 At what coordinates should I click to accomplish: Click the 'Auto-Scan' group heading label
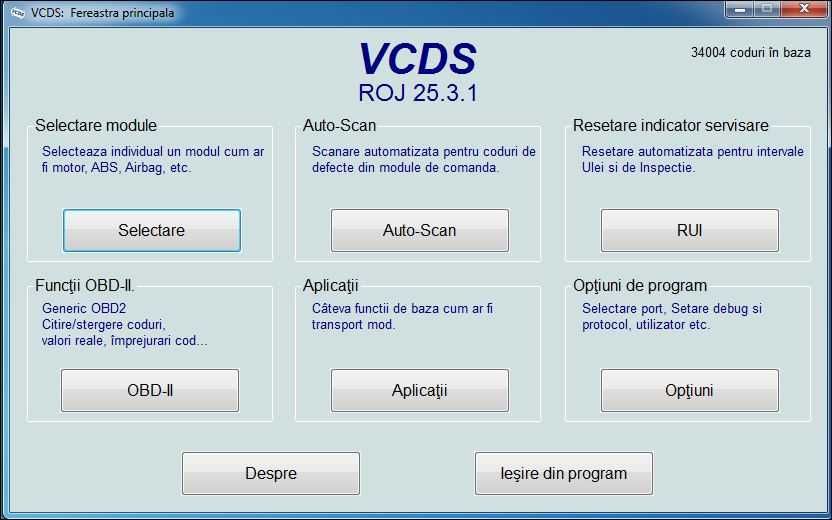click(340, 125)
